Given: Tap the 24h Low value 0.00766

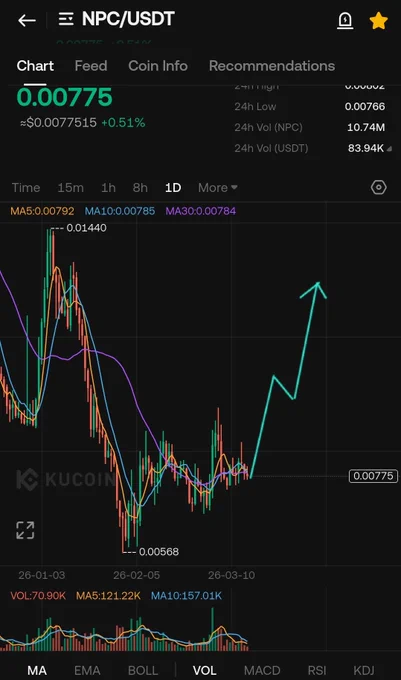Looking at the screenshot, I should coord(365,107).
